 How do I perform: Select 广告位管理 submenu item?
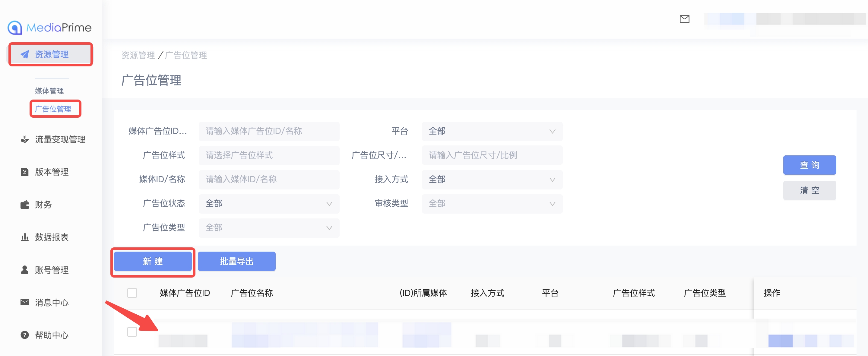pyautogui.click(x=53, y=109)
